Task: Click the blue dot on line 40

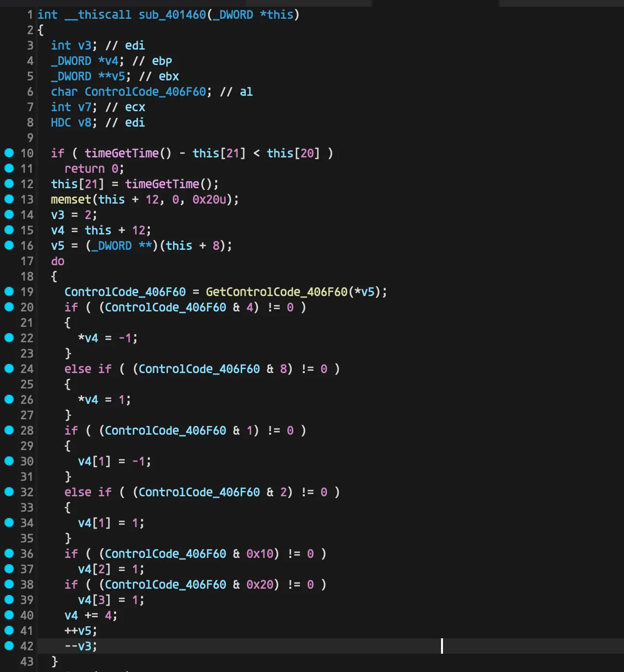Action: point(9,615)
